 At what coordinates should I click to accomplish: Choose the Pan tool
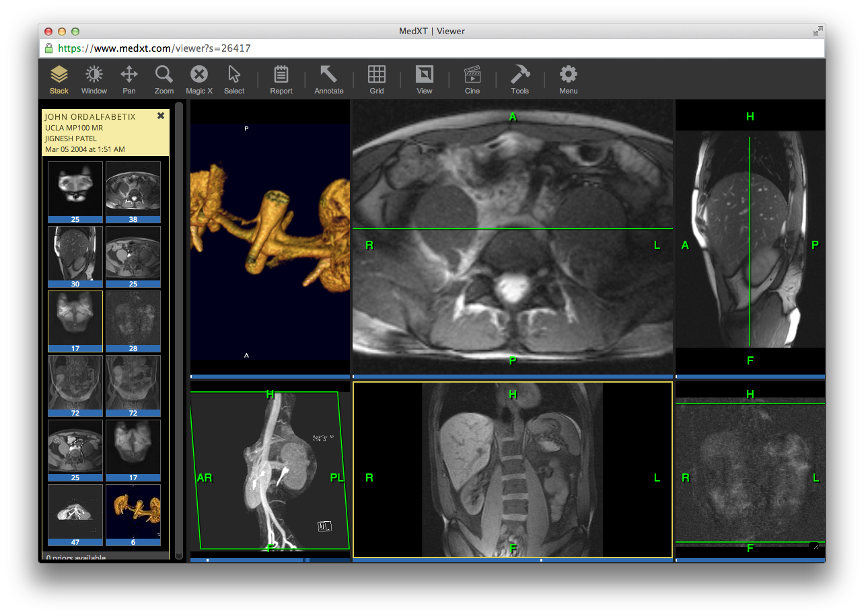(129, 79)
